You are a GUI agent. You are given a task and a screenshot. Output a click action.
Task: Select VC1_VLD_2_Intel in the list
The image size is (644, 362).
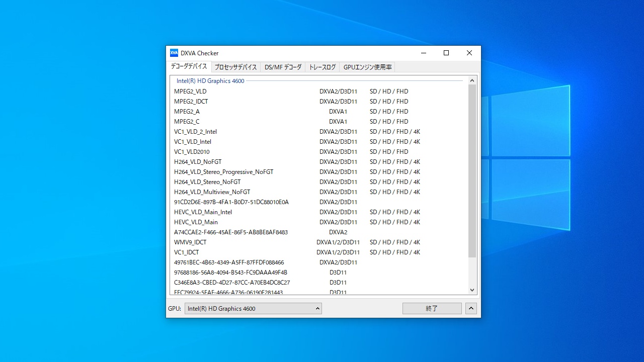click(x=318, y=132)
